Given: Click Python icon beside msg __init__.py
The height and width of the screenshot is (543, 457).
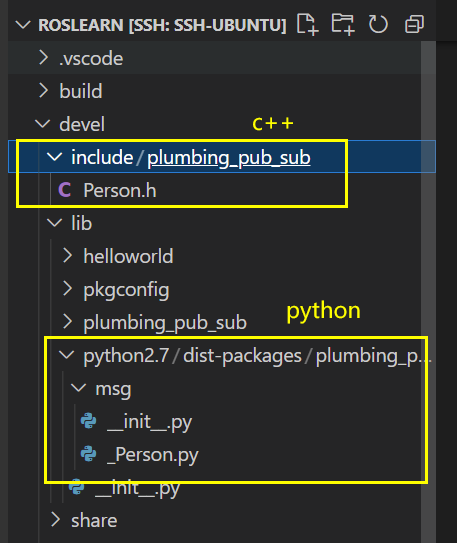Looking at the screenshot, I should [89, 421].
